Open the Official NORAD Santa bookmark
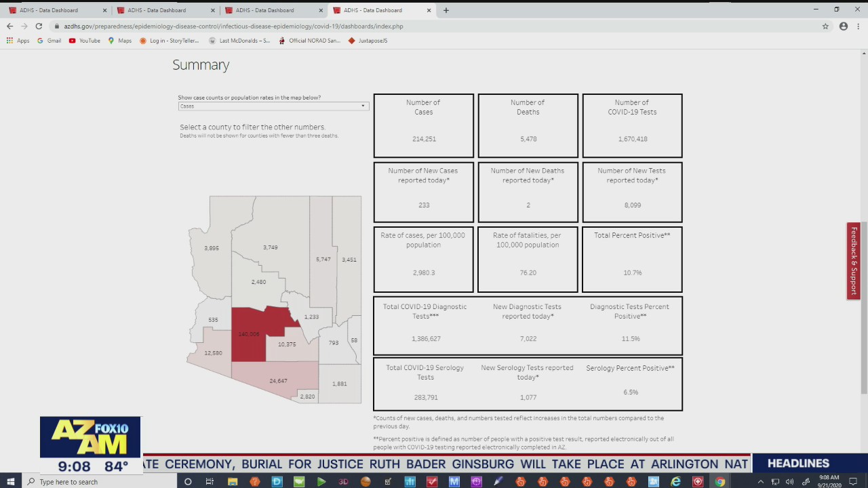This screenshot has width=868, height=488. click(x=309, y=41)
